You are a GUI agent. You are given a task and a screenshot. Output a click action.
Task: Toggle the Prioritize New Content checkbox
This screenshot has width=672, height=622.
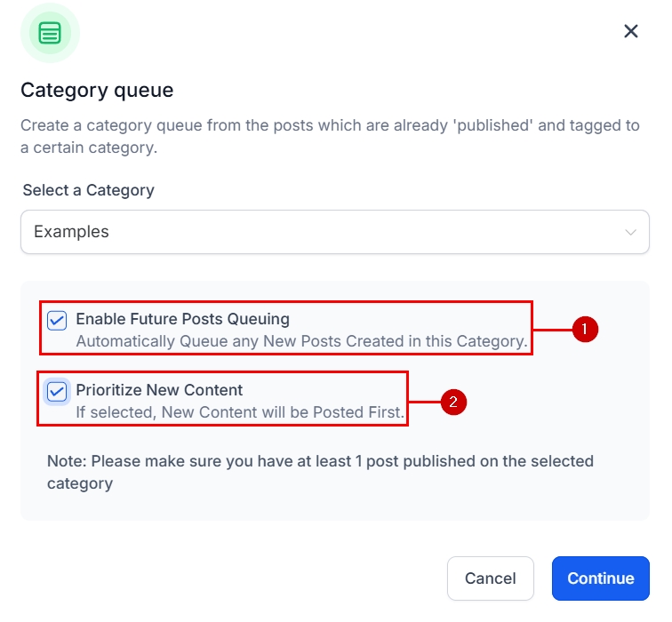coord(57,391)
